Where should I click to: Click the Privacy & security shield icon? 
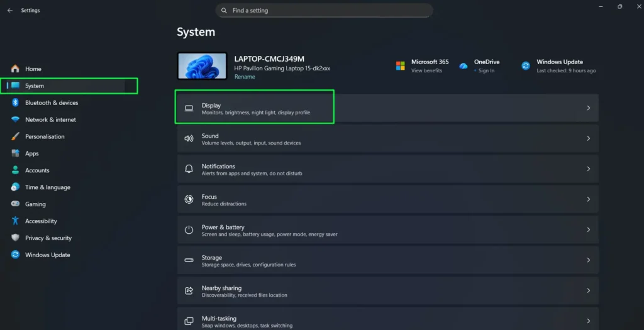pos(15,238)
